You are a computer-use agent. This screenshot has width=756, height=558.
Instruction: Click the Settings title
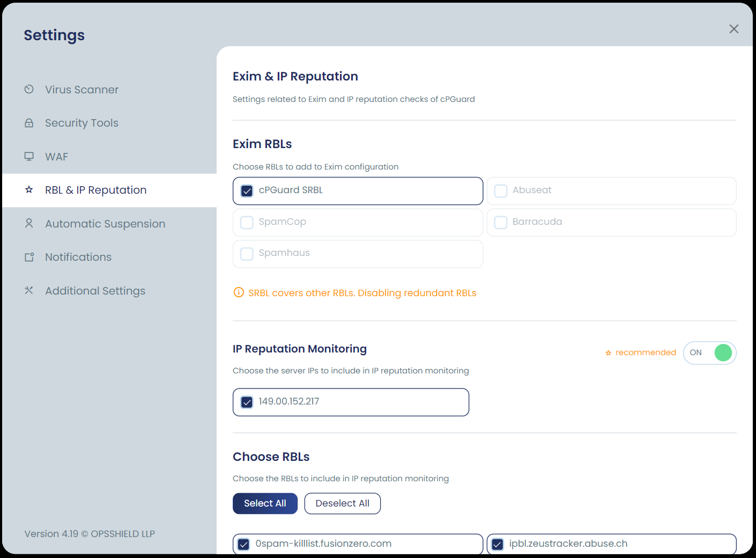(54, 35)
